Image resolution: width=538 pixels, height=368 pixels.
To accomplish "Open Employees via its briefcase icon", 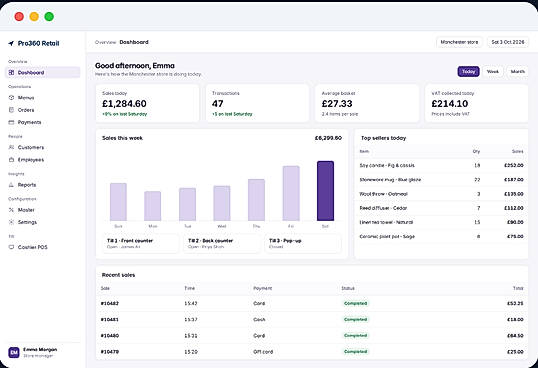I will (x=11, y=159).
